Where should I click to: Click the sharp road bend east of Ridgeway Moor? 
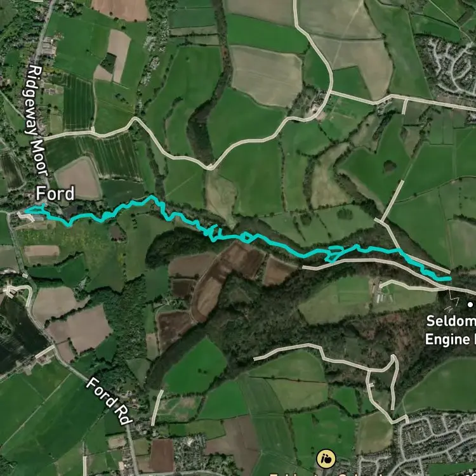tap(135, 119)
